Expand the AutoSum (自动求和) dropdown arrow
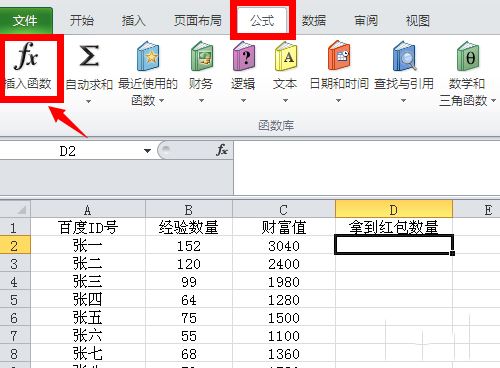The width and height of the screenshot is (500, 368). click(x=88, y=101)
